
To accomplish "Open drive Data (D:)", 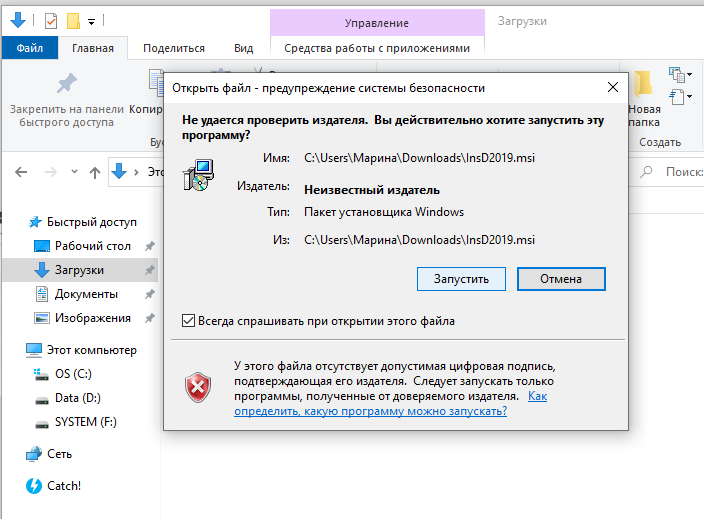I will click(67, 398).
